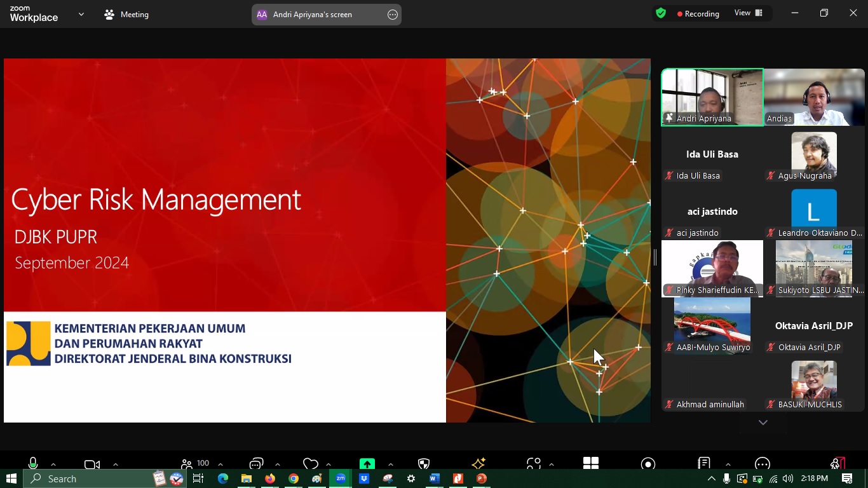Select Akhmad aminullah participant tile

(x=712, y=383)
